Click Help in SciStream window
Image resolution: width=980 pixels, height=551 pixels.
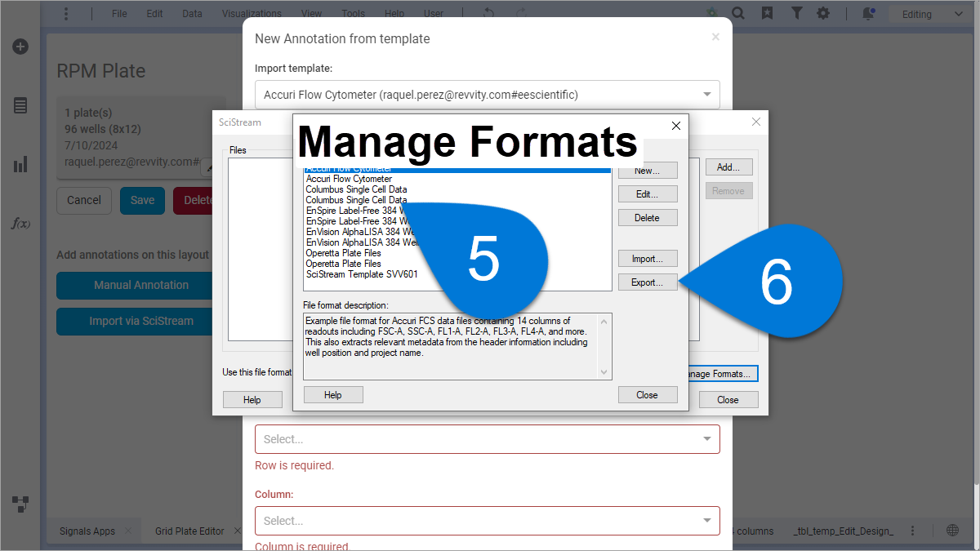click(252, 400)
